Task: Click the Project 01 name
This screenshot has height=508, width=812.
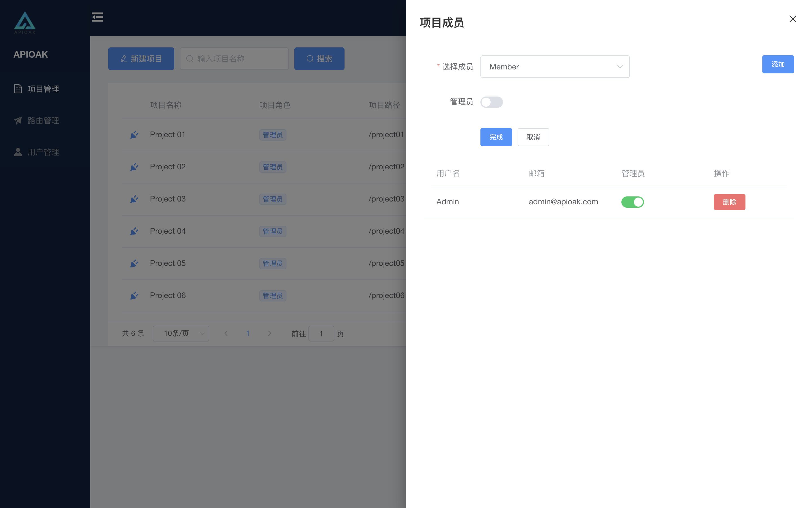Action: [x=167, y=134]
